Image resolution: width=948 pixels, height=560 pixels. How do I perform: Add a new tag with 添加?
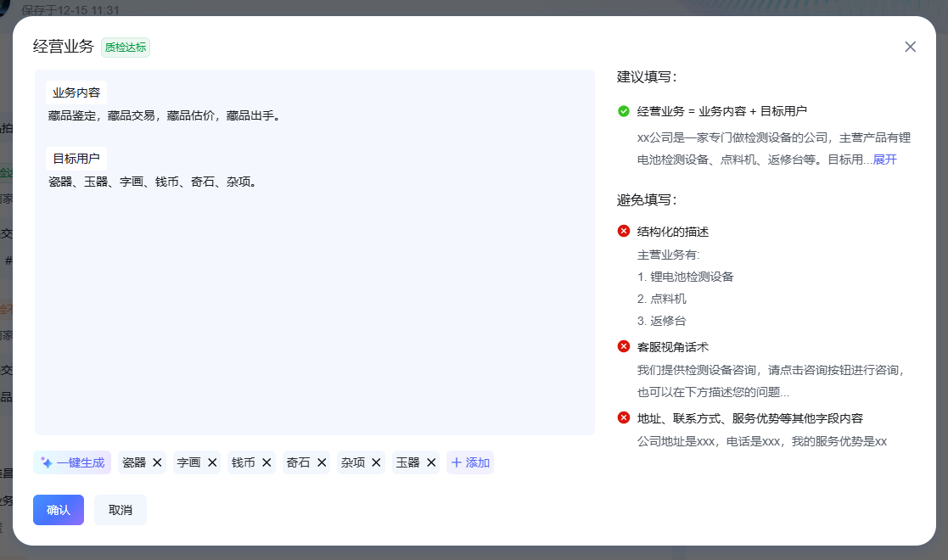click(x=470, y=462)
